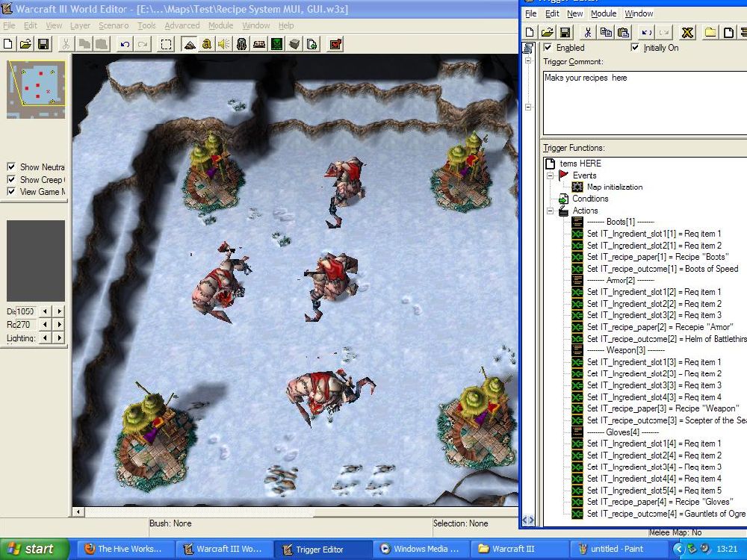Open the Sound Editor speaker icon
Screen dimensions: 747x560
(224, 44)
